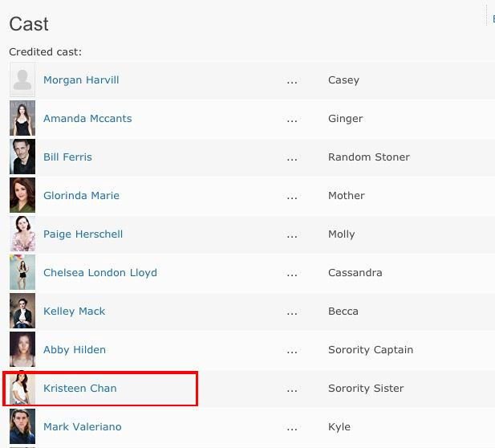495x448 pixels.
Task: Open Kelley Mack's headshot thumbnail
Action: click(x=22, y=312)
